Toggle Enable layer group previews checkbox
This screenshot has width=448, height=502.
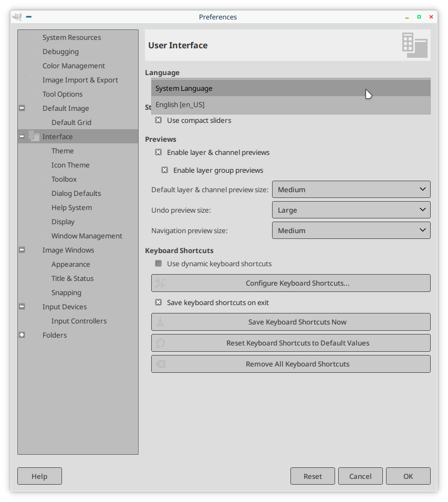(x=164, y=170)
